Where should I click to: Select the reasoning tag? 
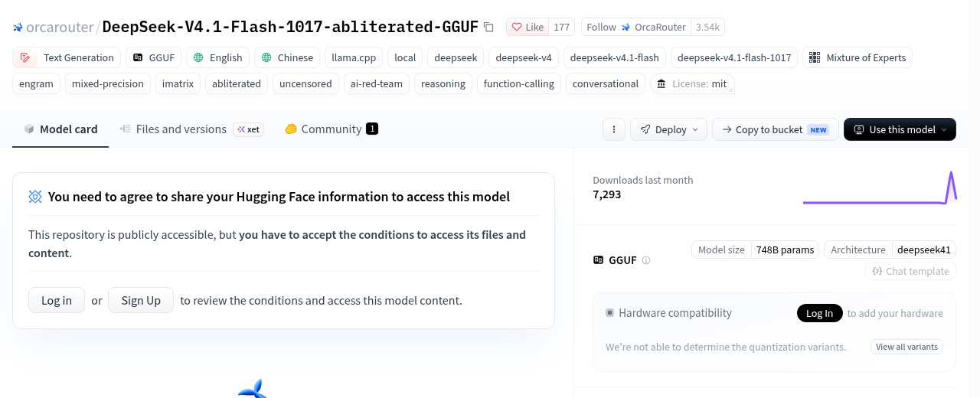point(443,83)
